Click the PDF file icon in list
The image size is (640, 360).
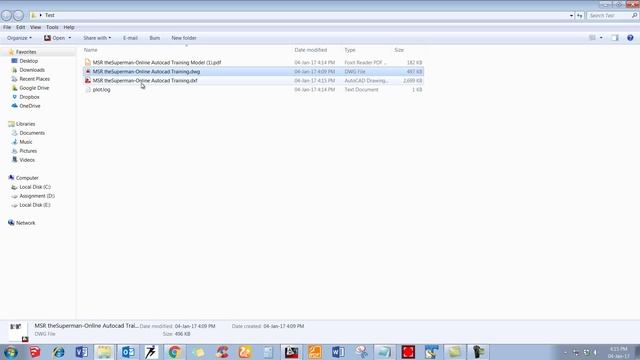pyautogui.click(x=88, y=62)
